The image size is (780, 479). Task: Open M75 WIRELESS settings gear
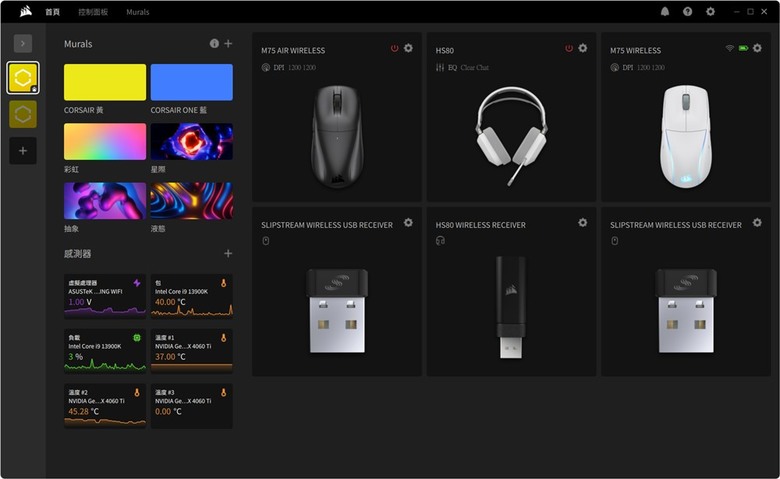point(757,48)
